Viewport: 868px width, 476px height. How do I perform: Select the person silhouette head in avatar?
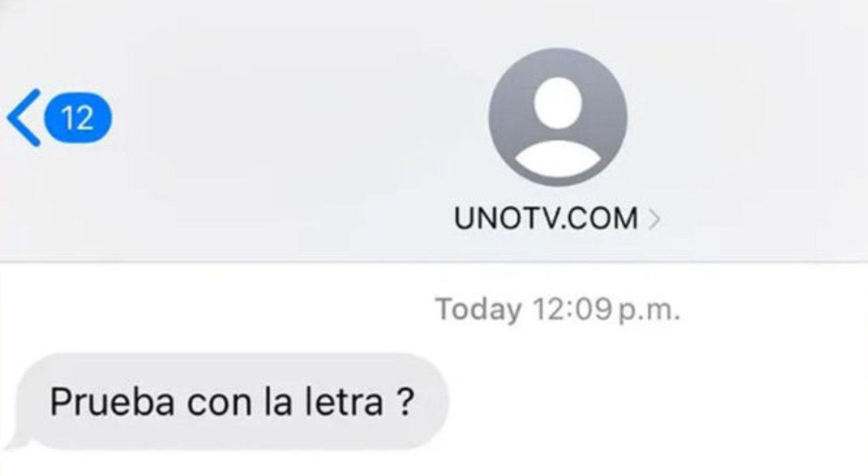click(x=557, y=103)
